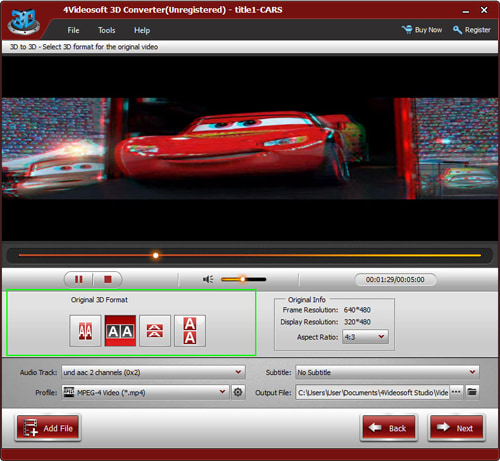Open the Tools menu
500x461 pixels.
click(x=107, y=30)
